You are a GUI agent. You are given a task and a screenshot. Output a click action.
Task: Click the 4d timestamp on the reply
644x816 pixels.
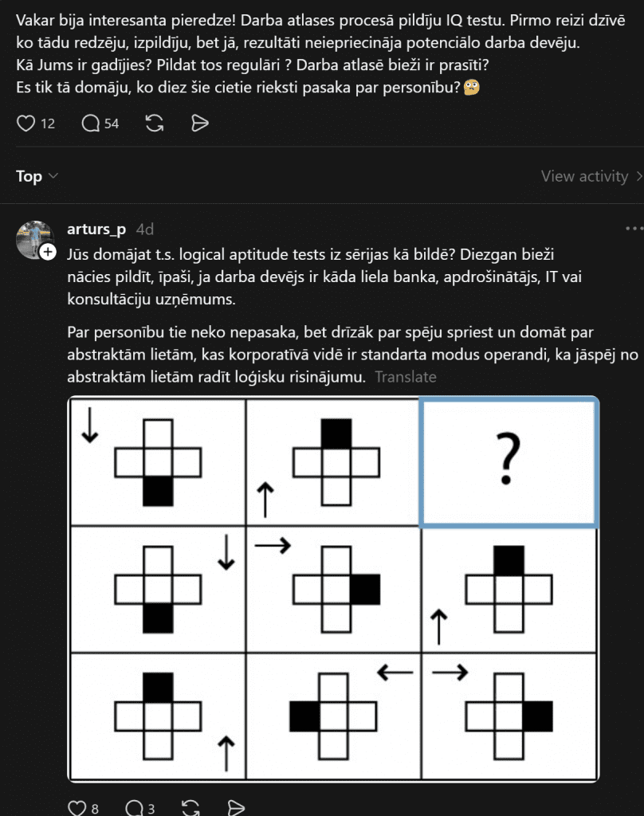coord(144,229)
